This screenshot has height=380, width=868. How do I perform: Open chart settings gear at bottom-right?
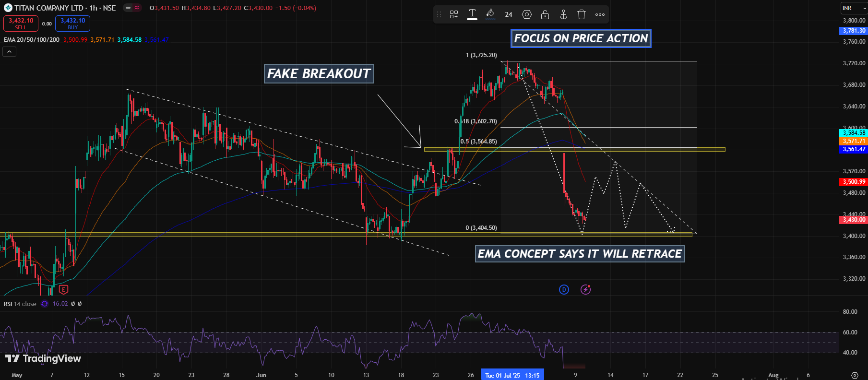855,375
